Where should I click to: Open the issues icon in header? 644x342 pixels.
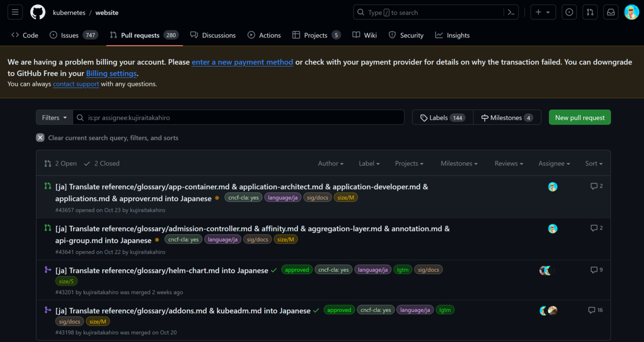pyautogui.click(x=569, y=12)
